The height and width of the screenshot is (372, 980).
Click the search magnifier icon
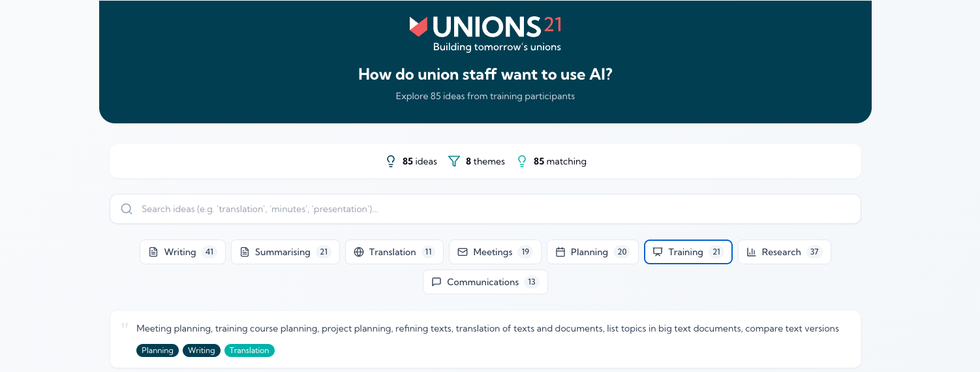click(x=127, y=209)
